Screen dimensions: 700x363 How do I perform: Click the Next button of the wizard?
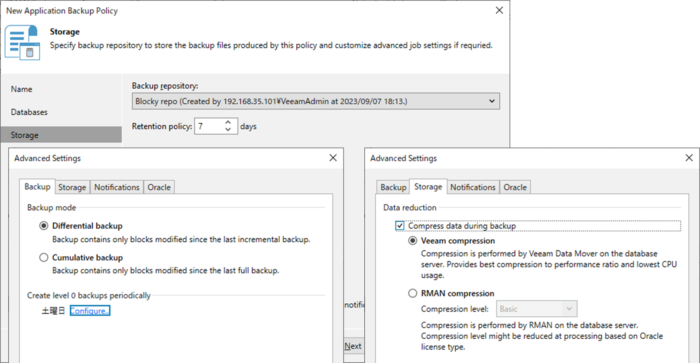point(353,346)
